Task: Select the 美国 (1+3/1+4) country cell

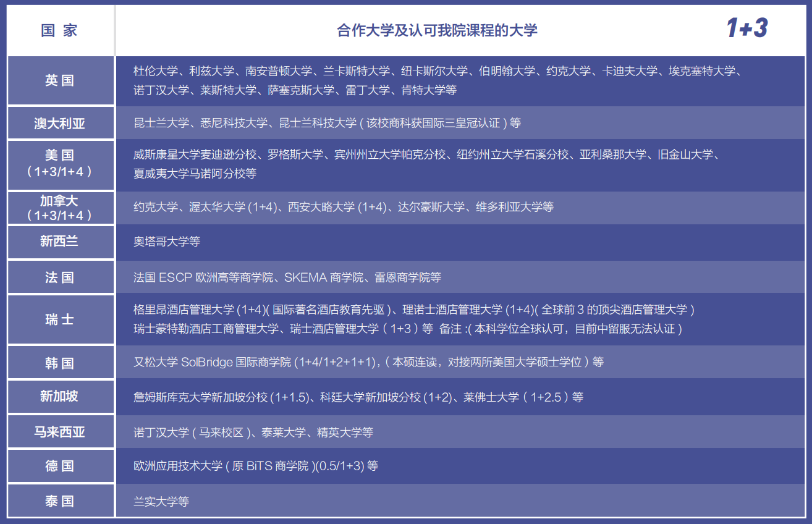Action: pyautogui.click(x=59, y=164)
